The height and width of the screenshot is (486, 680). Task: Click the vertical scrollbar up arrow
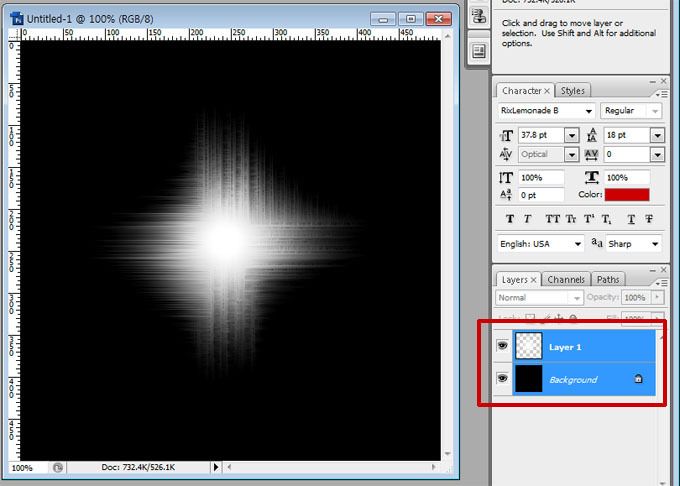(x=447, y=36)
